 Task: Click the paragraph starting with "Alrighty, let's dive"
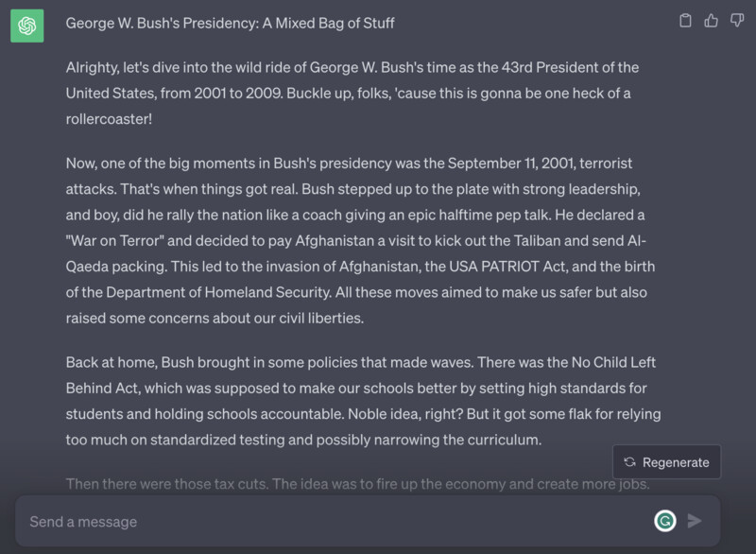point(352,93)
